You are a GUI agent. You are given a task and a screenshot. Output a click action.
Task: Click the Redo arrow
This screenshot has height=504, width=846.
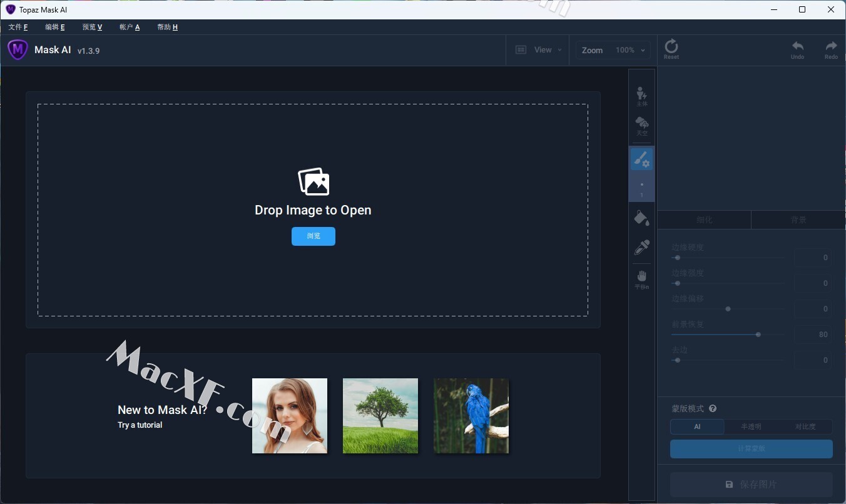click(x=831, y=49)
